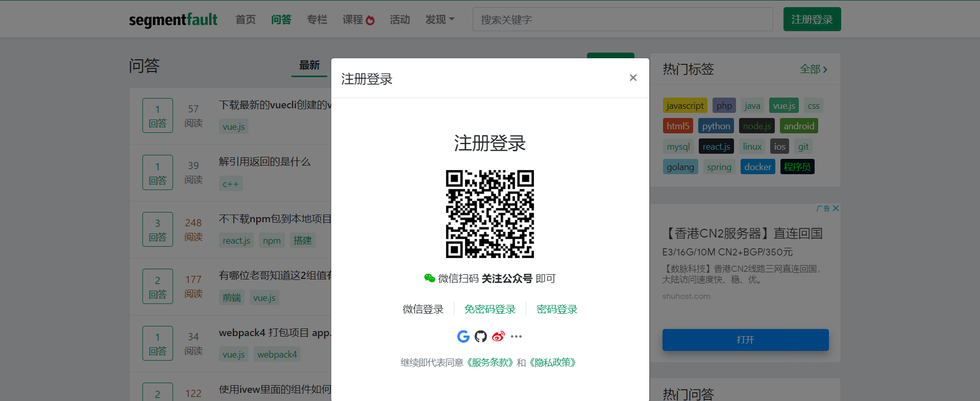
Task: Select the python tag
Action: click(x=716, y=126)
